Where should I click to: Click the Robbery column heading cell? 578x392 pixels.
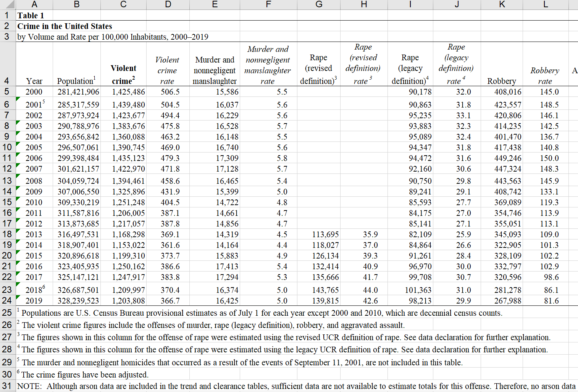pyautogui.click(x=502, y=81)
